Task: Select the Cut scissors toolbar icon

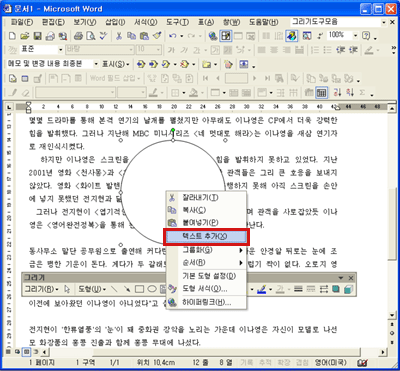Action: click(x=119, y=36)
